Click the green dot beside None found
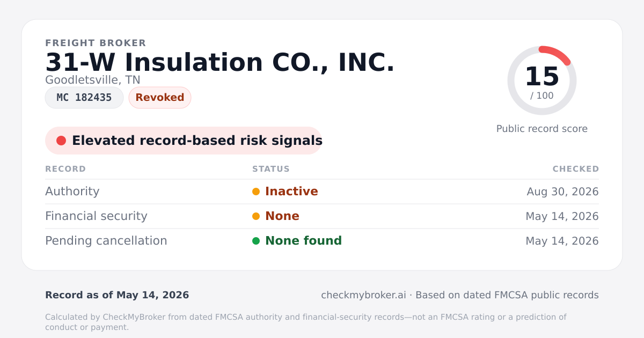This screenshot has width=644, height=338. (x=256, y=241)
